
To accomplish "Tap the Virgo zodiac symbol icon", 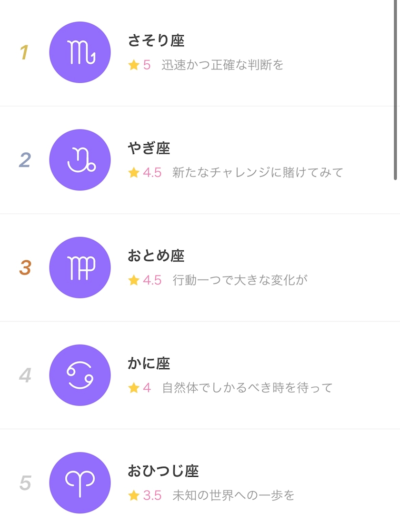I will coord(80,267).
